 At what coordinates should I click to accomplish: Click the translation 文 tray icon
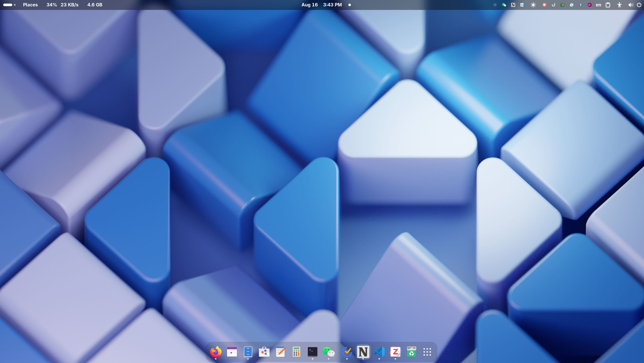click(x=563, y=5)
